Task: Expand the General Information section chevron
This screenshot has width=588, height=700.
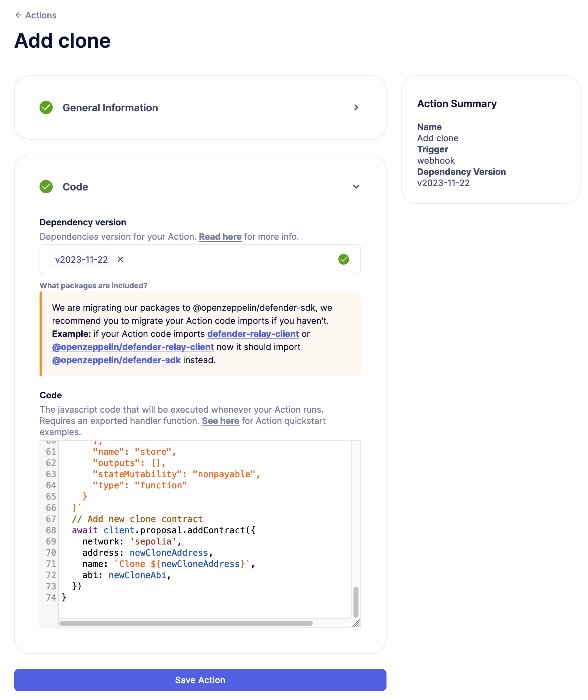Action: [x=356, y=108]
